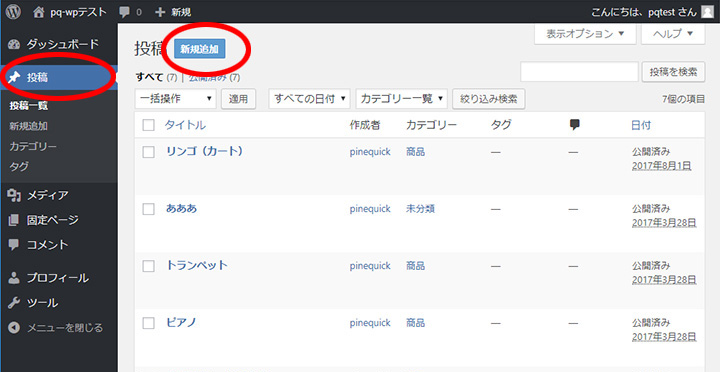Click the post search input field
Viewport: 720px width, 372px height.
point(579,72)
